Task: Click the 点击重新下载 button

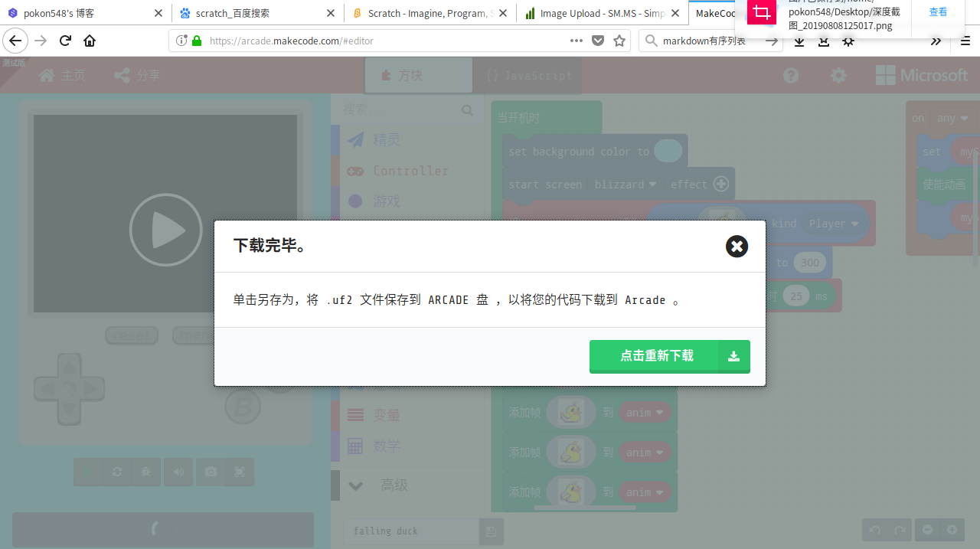Action: click(670, 356)
